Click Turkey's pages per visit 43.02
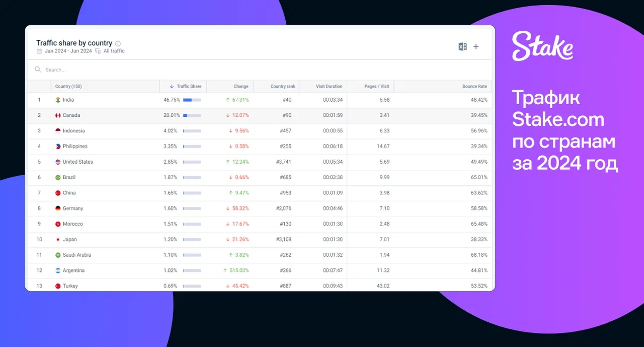Viewport: 644px width, 347px height. (x=383, y=286)
